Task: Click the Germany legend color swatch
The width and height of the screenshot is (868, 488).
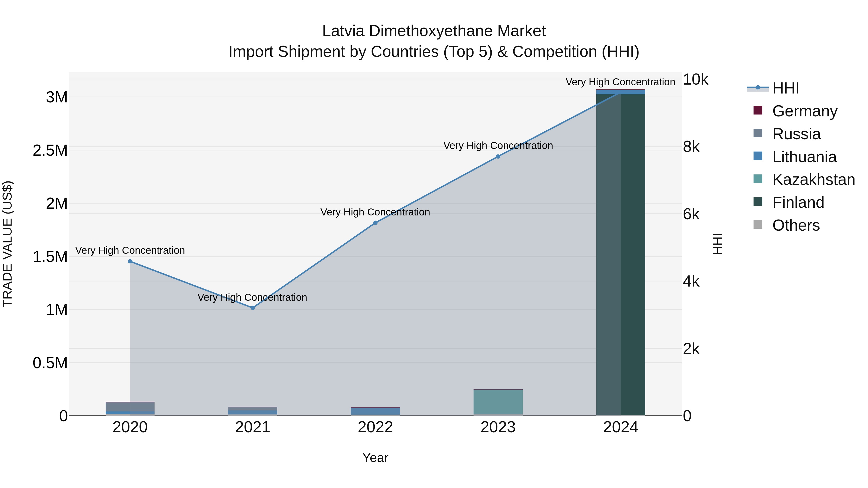Action: (758, 110)
